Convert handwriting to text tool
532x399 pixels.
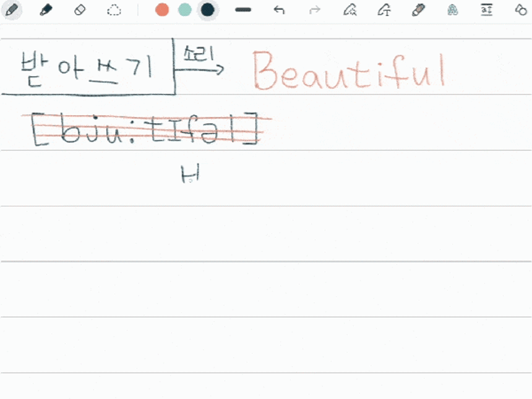(385, 10)
